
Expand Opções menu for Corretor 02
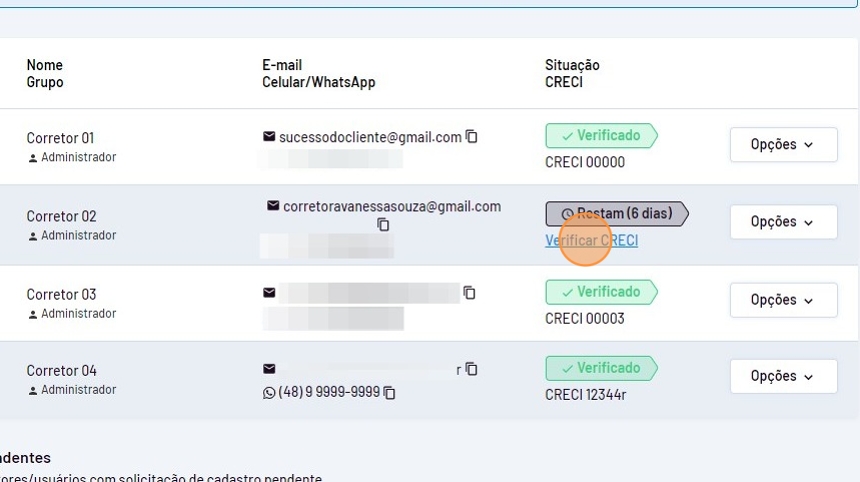(783, 222)
